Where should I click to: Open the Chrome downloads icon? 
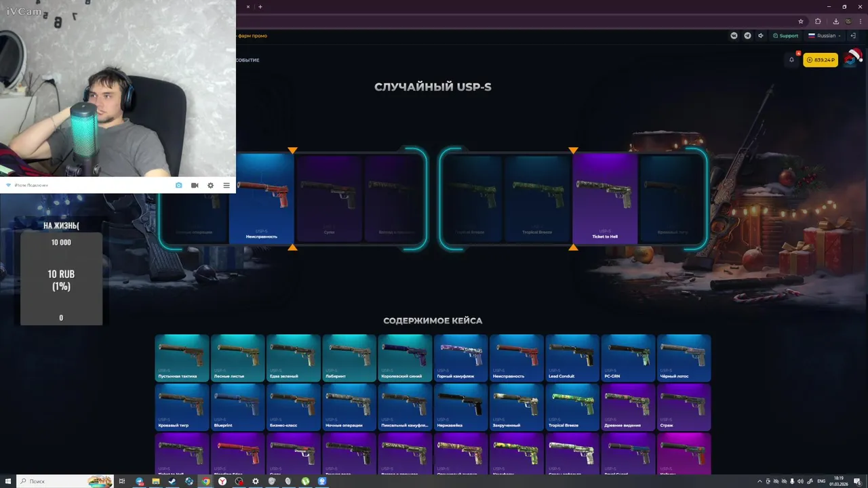tap(835, 21)
